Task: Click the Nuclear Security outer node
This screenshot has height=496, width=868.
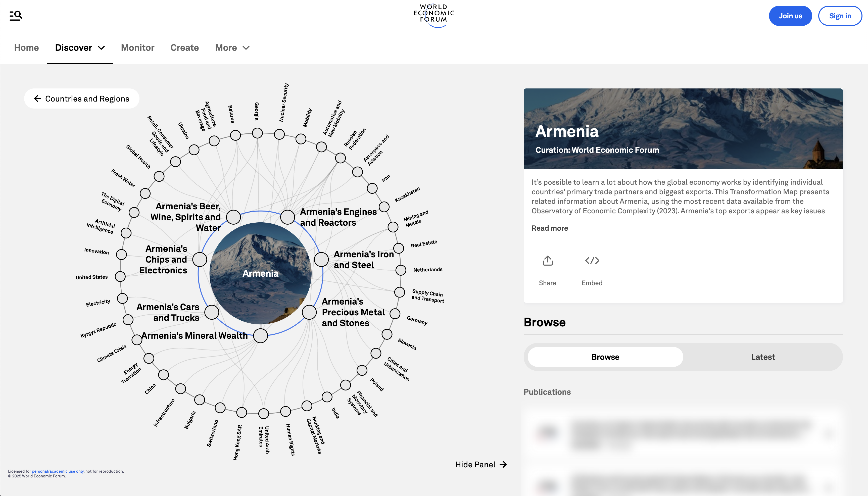Action: 279,134
